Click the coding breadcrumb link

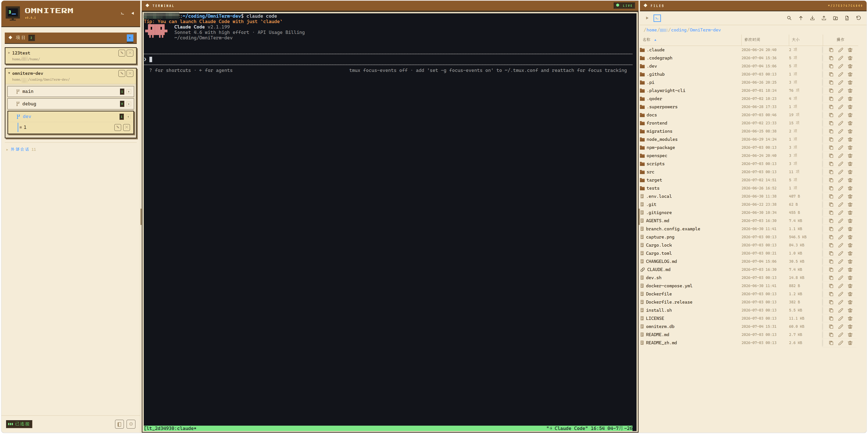[679, 30]
